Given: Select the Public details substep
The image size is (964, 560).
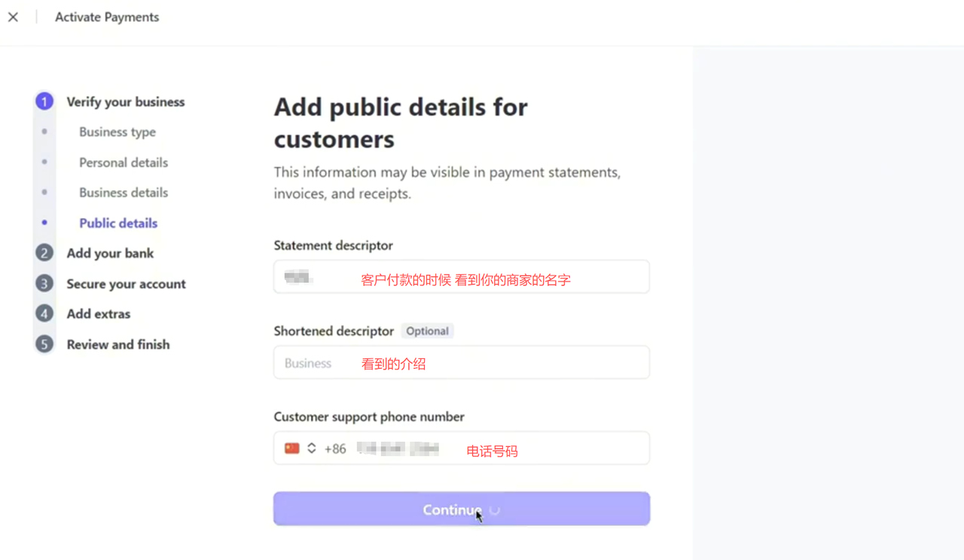Looking at the screenshot, I should coord(118,223).
